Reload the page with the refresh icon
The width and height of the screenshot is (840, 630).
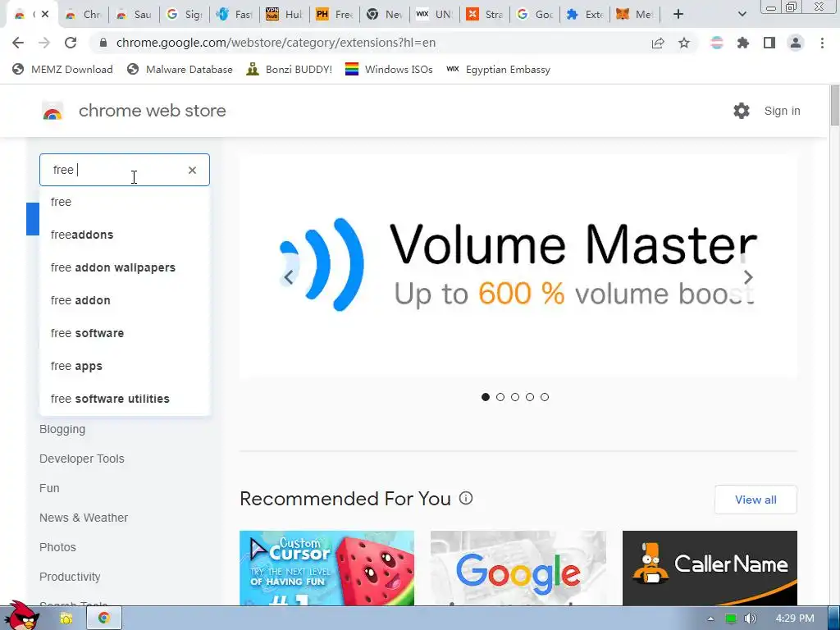pos(71,43)
